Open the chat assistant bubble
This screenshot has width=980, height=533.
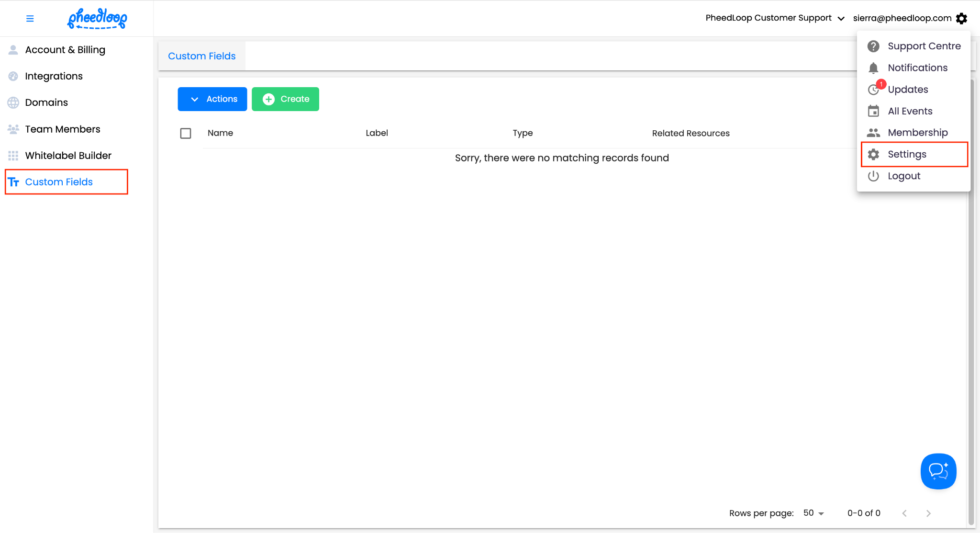pos(938,471)
